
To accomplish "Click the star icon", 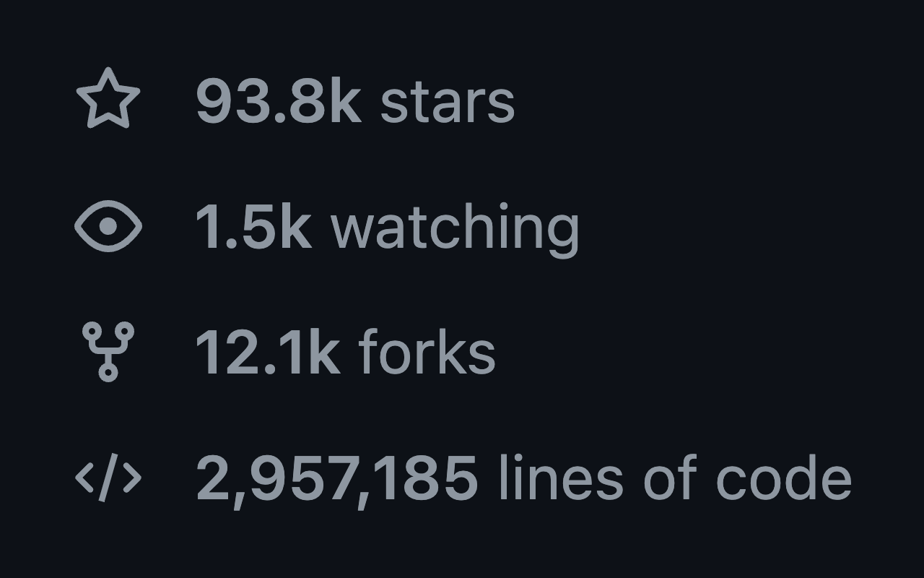I will coord(108,99).
